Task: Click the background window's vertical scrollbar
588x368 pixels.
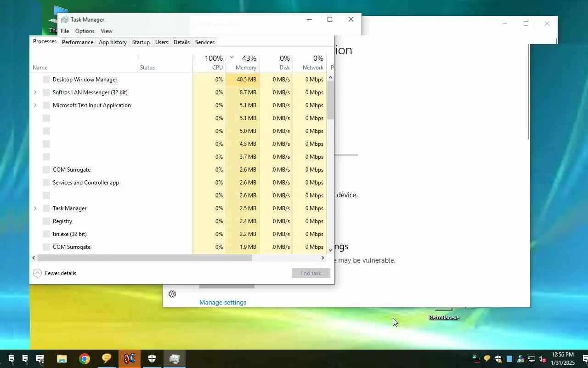Action: pos(529,92)
